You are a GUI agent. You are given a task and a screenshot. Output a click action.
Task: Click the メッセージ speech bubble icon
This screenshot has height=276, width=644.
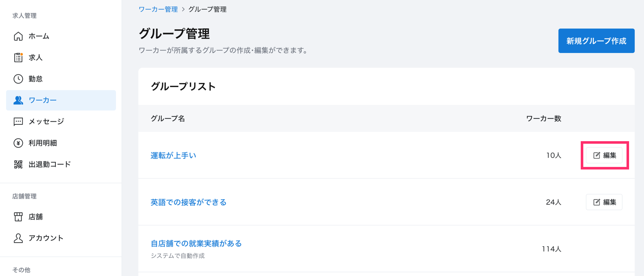[18, 121]
